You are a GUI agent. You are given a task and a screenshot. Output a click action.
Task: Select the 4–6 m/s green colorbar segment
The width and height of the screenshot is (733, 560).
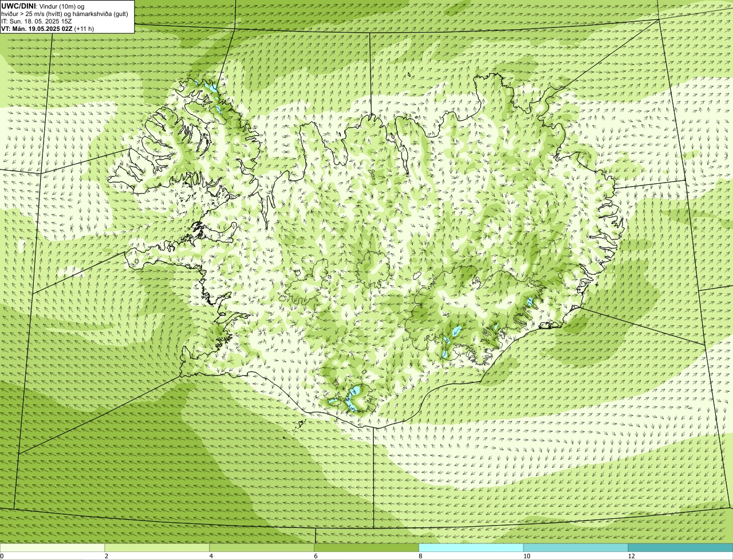pyautogui.click(x=262, y=548)
